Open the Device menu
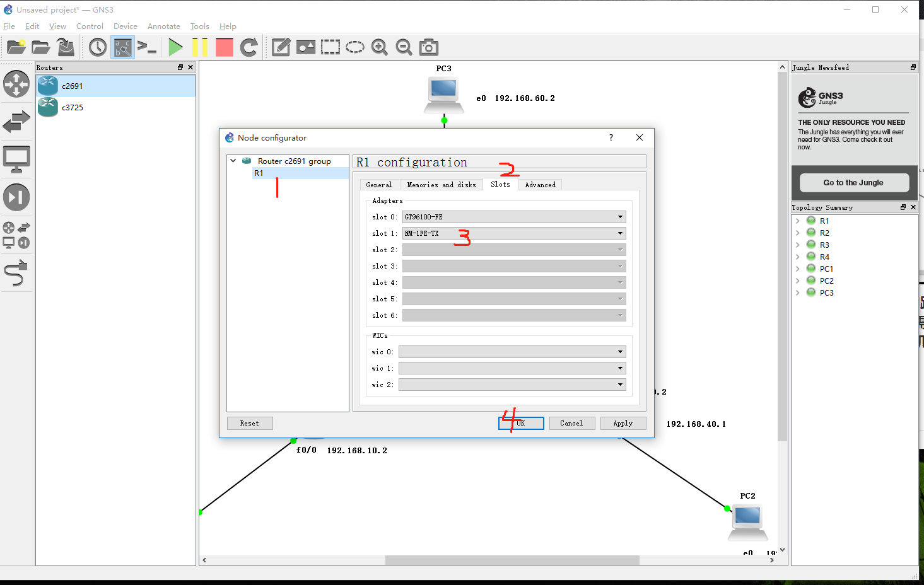Screen dimensions: 924x585 point(126,26)
